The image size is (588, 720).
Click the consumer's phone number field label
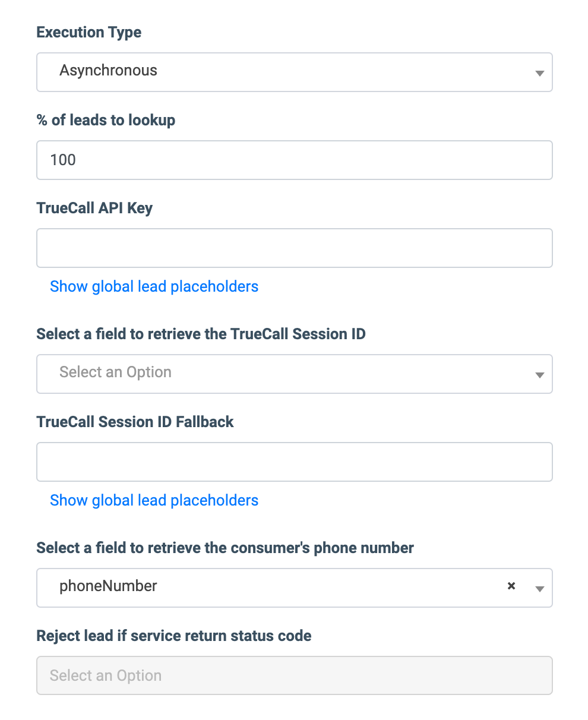(225, 548)
